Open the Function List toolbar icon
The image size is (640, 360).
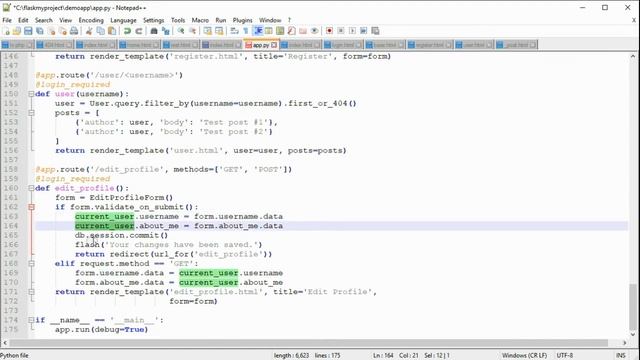[x=291, y=31]
